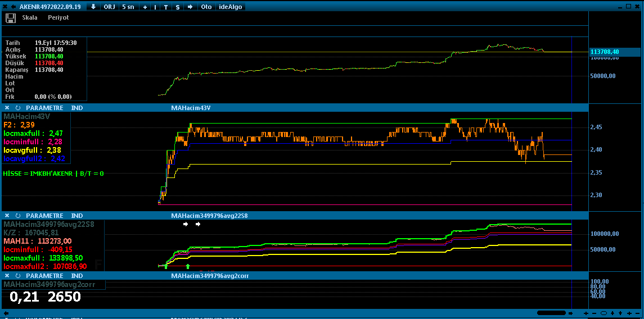The width and height of the screenshot is (644, 319).
Task: Click the right arrow in top toolbar
Action: (190, 7)
